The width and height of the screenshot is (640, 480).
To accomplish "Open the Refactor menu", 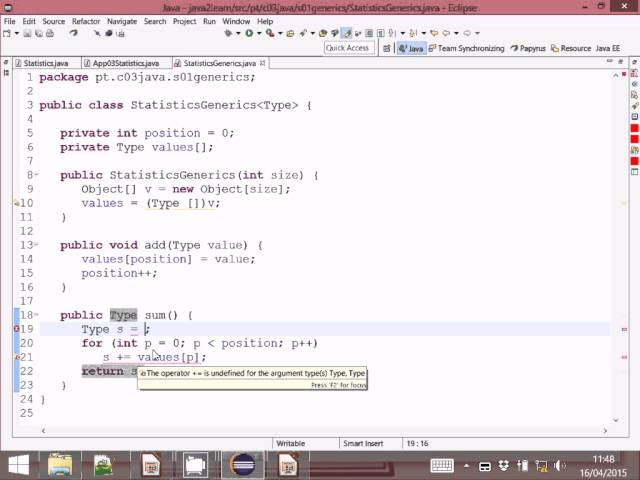I will click(86, 21).
